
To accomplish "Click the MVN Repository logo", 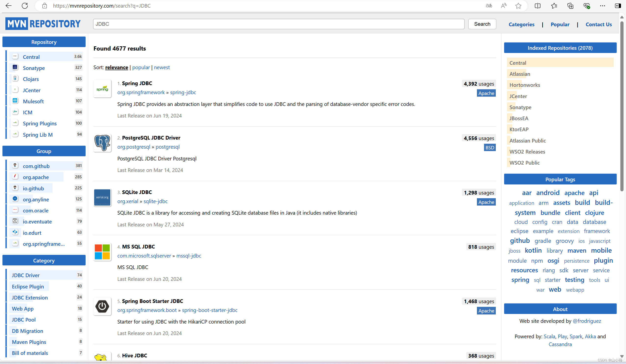I will point(43,24).
